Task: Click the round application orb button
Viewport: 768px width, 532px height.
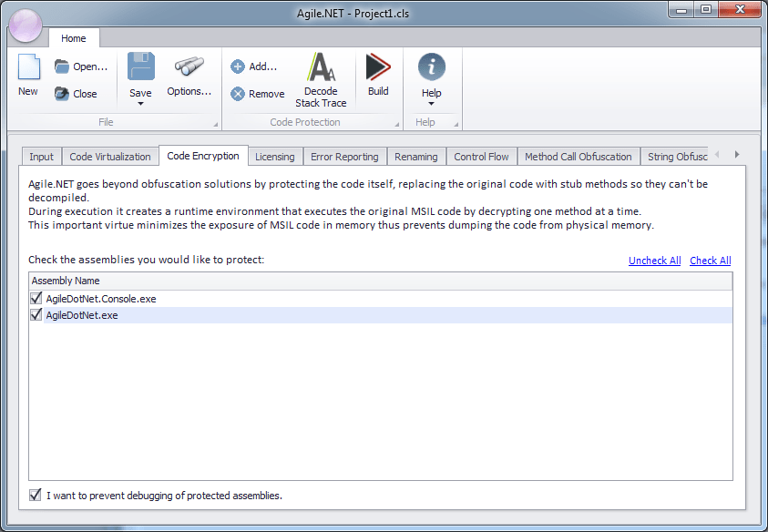Action: [x=26, y=26]
